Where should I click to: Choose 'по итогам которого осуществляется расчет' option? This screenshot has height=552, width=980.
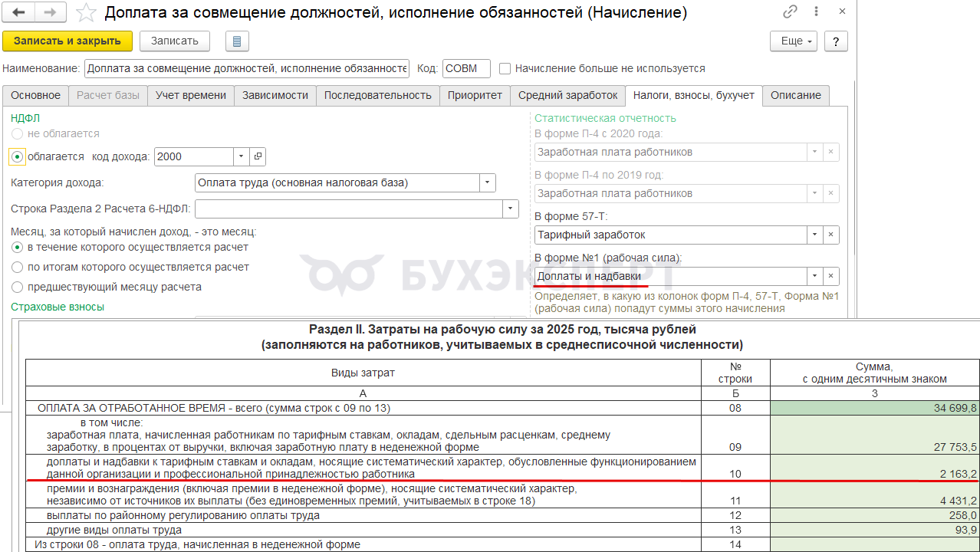click(x=17, y=268)
